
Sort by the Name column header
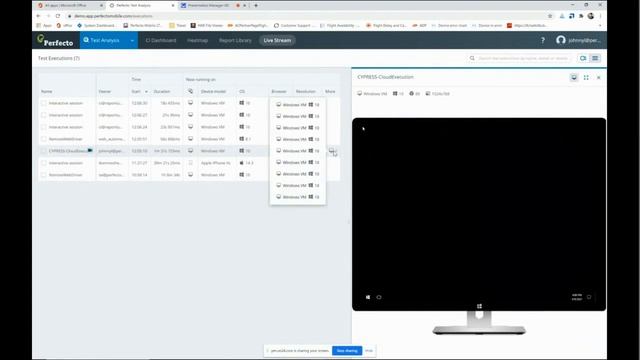pos(47,91)
